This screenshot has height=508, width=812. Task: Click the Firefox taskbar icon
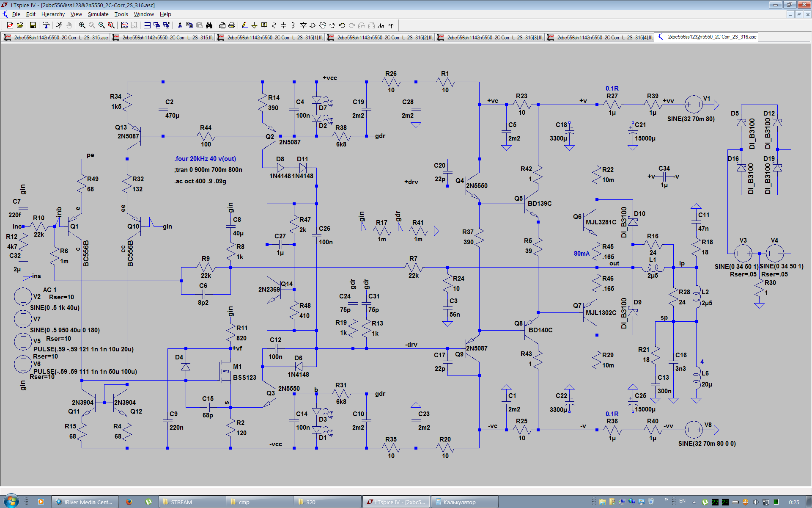129,502
